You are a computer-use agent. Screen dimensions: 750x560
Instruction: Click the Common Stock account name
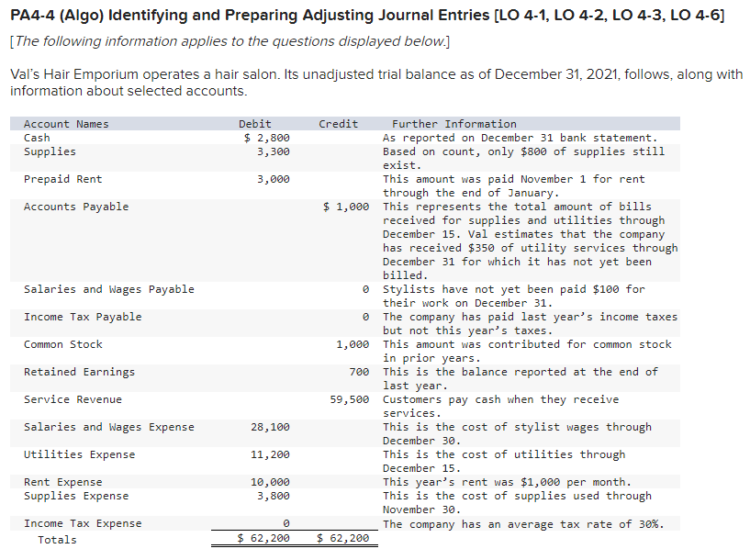click(x=62, y=343)
